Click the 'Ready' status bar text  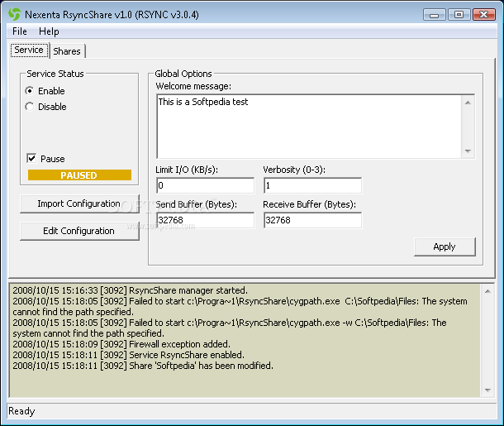21,411
